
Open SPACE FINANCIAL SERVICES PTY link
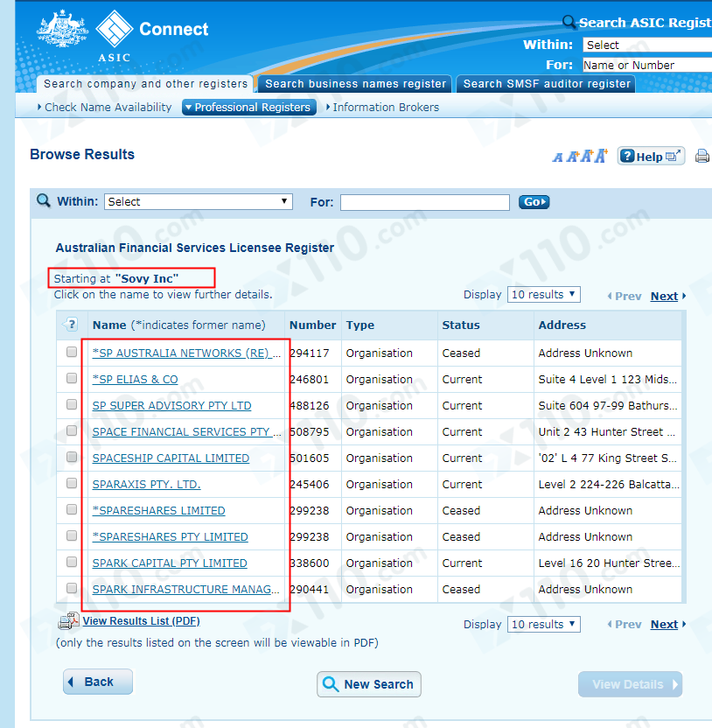coord(186,431)
